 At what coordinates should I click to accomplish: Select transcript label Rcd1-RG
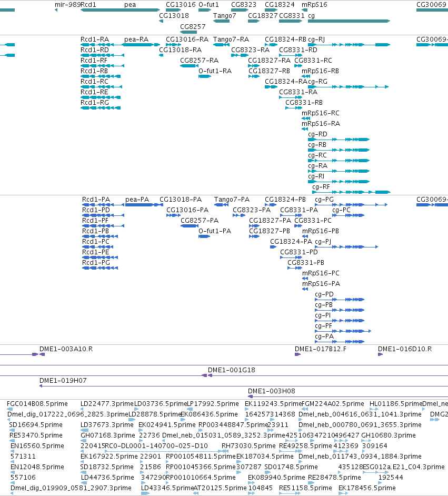point(95,103)
